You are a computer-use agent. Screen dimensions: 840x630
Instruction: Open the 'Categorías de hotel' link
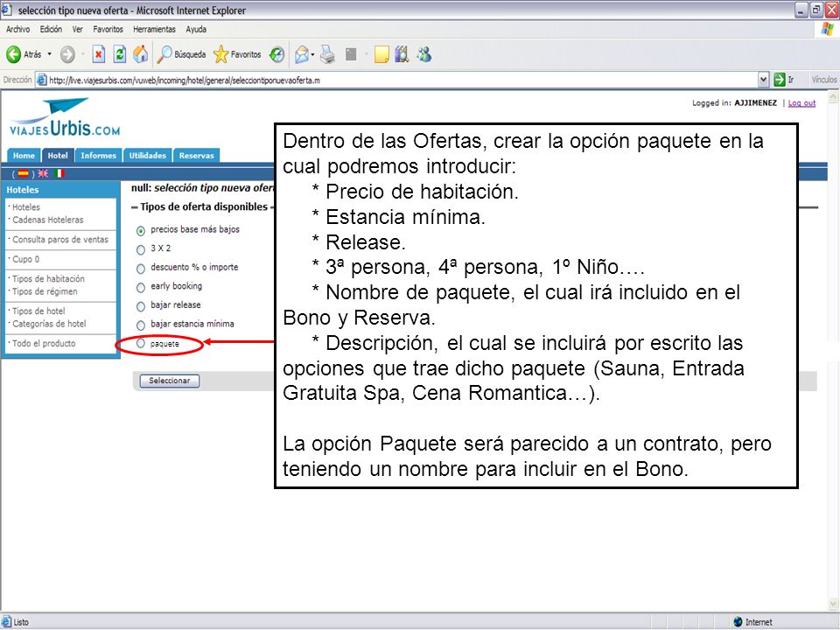pos(49,324)
